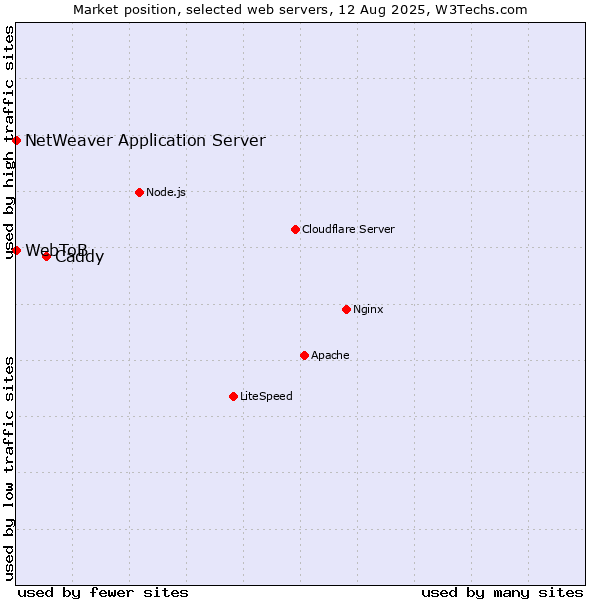
Task: Click the 'used by low traffic sites' axis label
Action: (x=9, y=469)
